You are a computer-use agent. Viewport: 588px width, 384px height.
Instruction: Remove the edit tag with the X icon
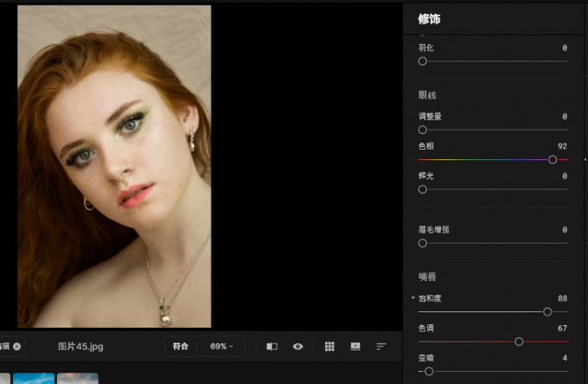16,346
